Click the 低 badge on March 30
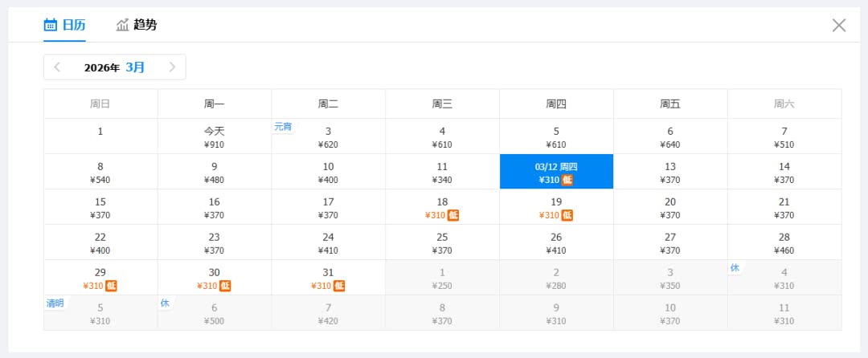This screenshot has width=868, height=358. [x=225, y=286]
